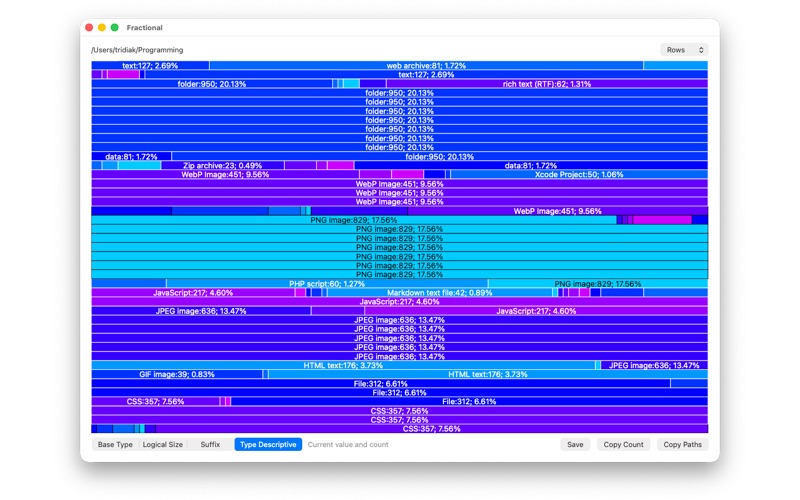
Task: Click the Save button
Action: (575, 444)
